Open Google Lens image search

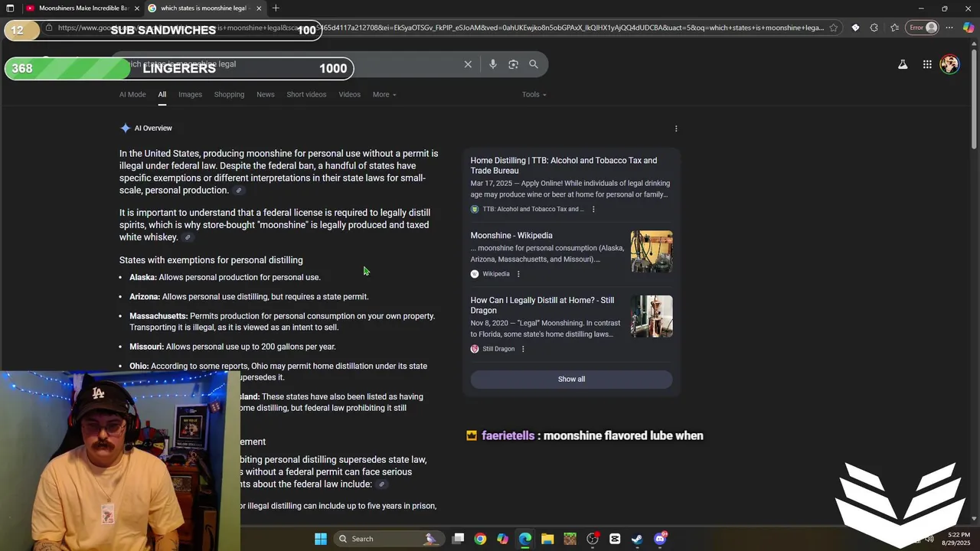pyautogui.click(x=513, y=64)
